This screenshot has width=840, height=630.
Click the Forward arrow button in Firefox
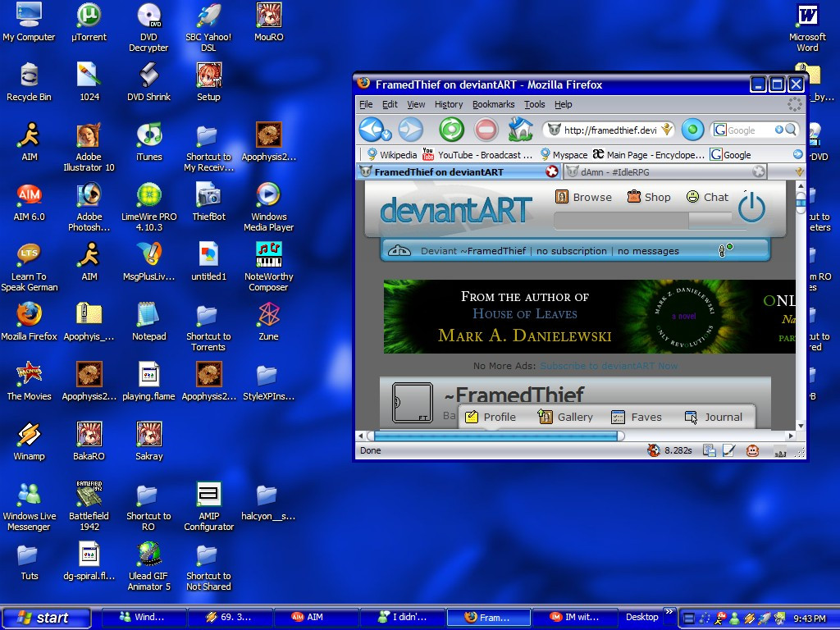[x=411, y=130]
